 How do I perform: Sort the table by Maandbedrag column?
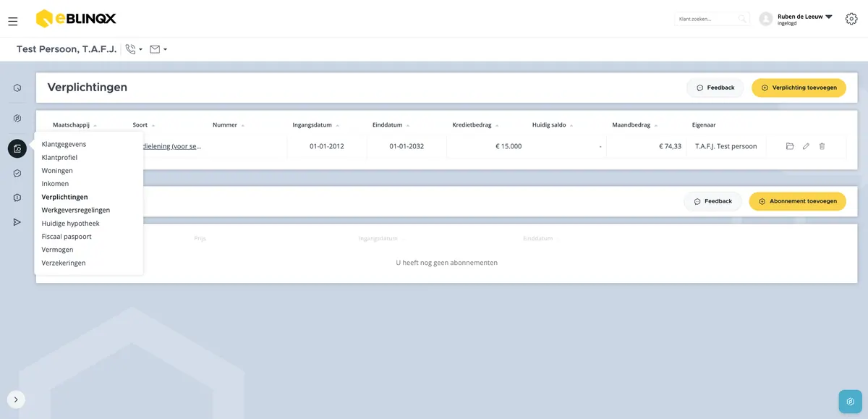(x=635, y=125)
